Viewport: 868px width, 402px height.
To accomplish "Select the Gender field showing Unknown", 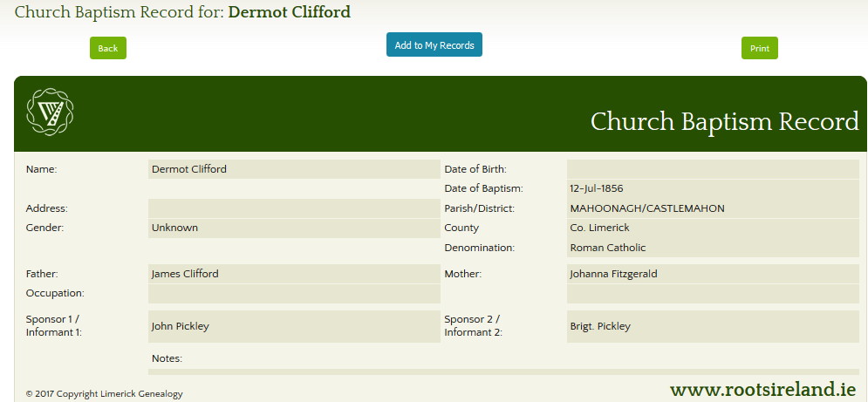I will tap(293, 228).
